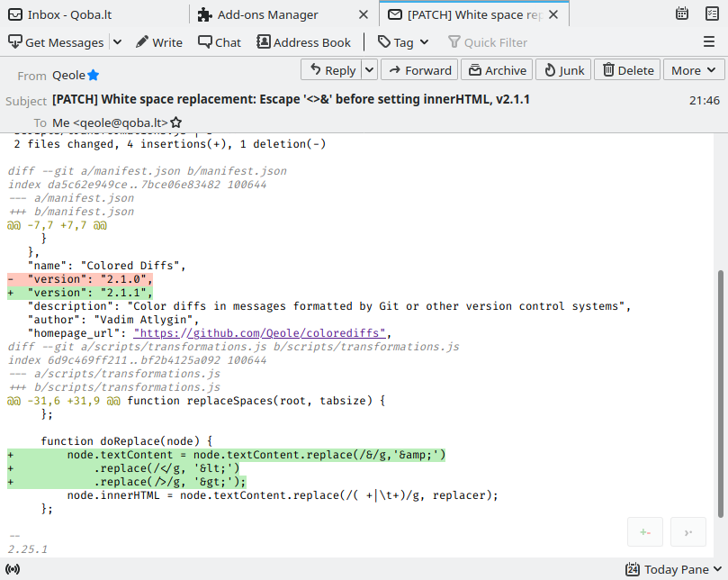Archive this message
This screenshot has height=580, width=728.
pyautogui.click(x=497, y=70)
